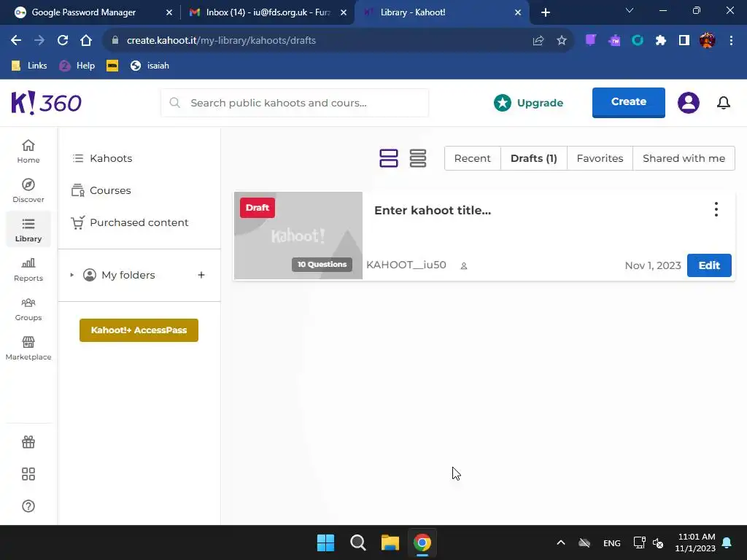
Task: Switch to the Gmail Inbox browser tab
Action: 267,12
